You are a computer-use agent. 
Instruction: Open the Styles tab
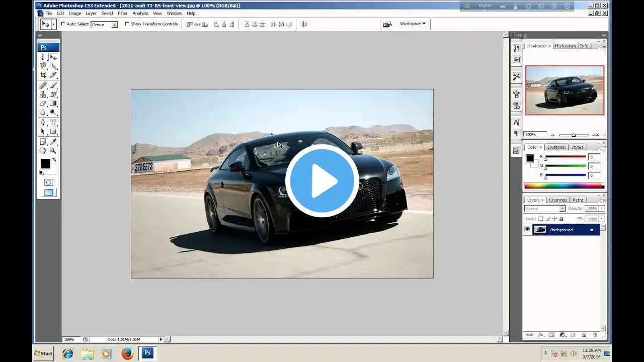(x=577, y=147)
